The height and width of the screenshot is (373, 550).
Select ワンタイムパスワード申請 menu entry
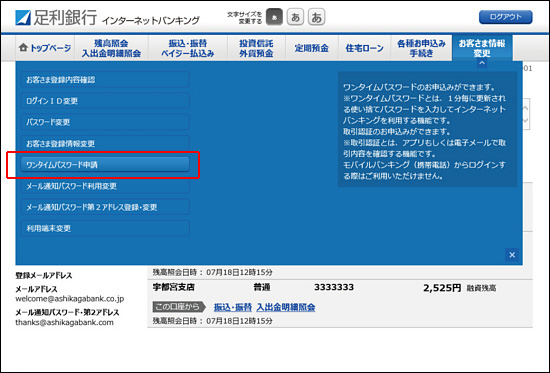coord(105,165)
